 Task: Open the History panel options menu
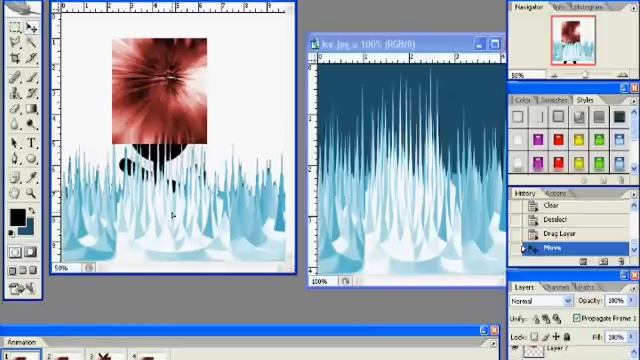coord(634,194)
